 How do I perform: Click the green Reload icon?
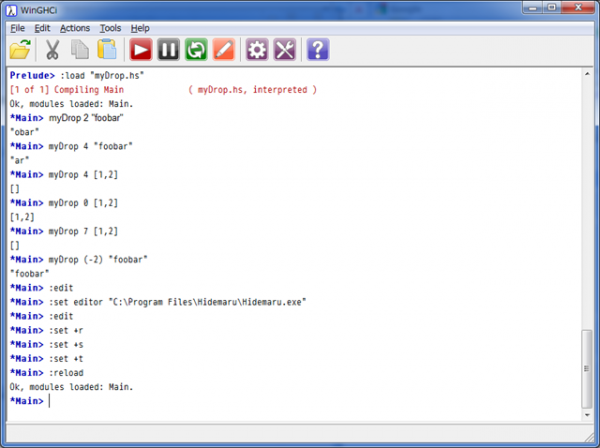pos(196,49)
